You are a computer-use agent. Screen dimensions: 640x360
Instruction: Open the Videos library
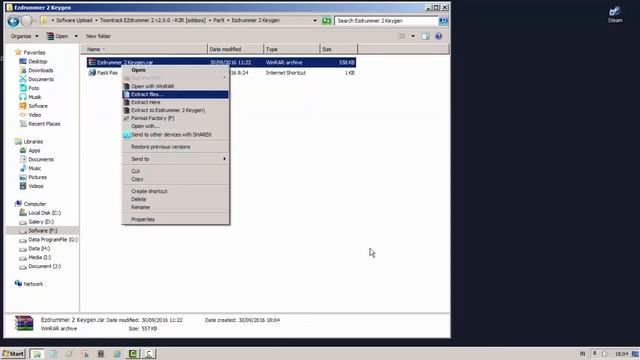[36, 186]
